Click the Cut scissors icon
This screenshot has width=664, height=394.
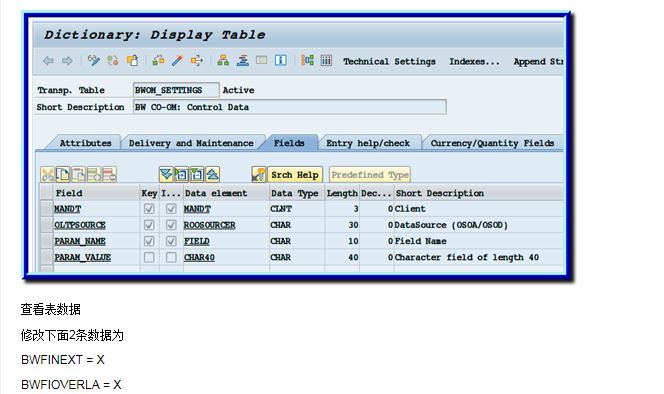[47, 175]
